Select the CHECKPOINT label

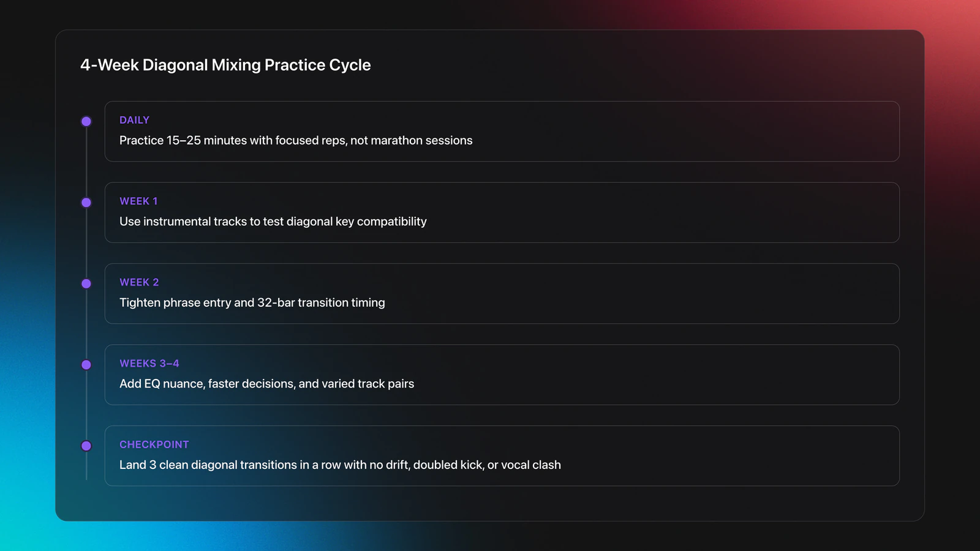(154, 444)
